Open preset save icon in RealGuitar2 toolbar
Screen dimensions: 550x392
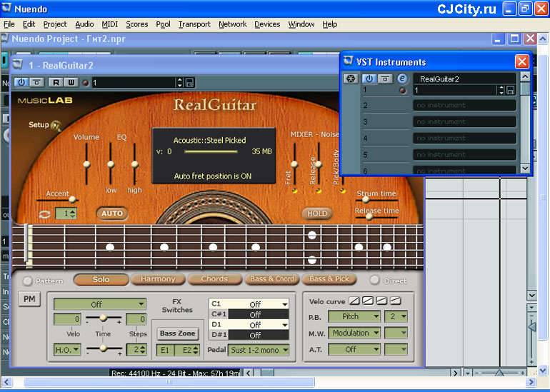[189, 83]
